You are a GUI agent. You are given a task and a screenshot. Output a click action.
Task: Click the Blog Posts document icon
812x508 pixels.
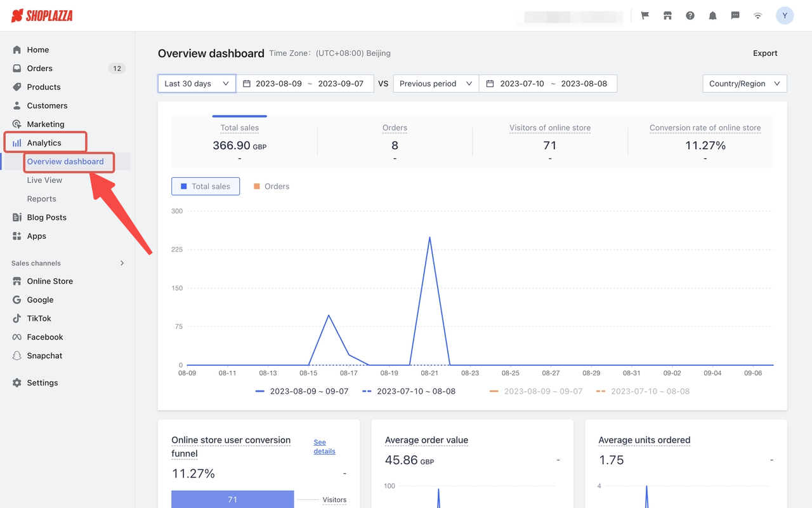pos(17,217)
